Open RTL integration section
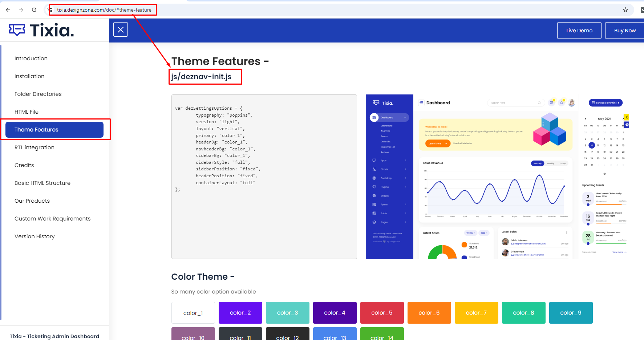Screen dimensions: 644x340 35,147
